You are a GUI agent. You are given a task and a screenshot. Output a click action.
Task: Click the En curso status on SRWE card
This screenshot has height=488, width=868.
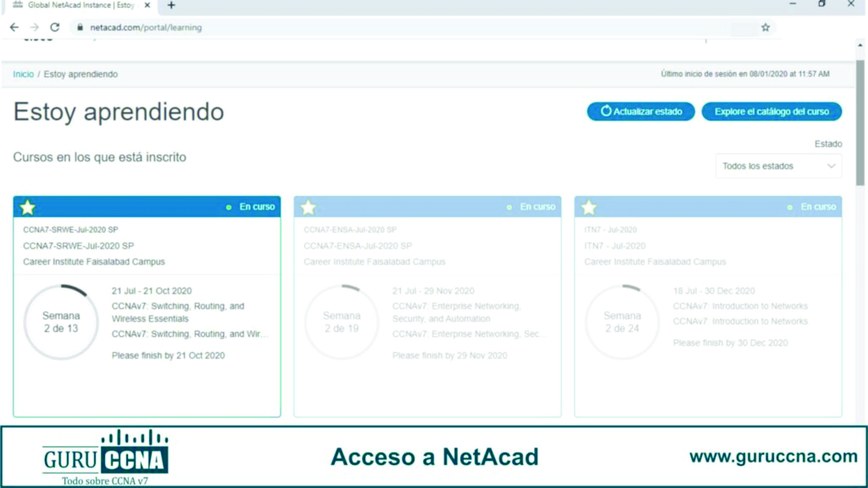[251, 207]
